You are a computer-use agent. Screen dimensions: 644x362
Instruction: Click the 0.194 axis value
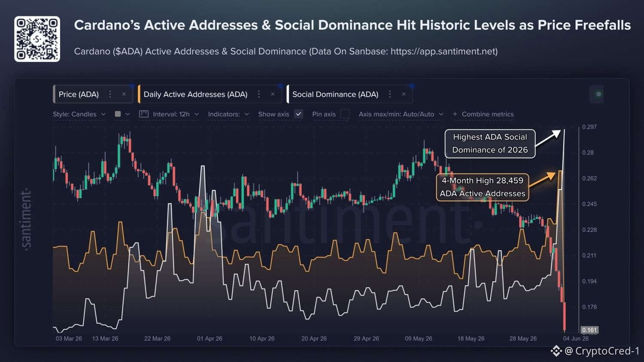click(589, 281)
